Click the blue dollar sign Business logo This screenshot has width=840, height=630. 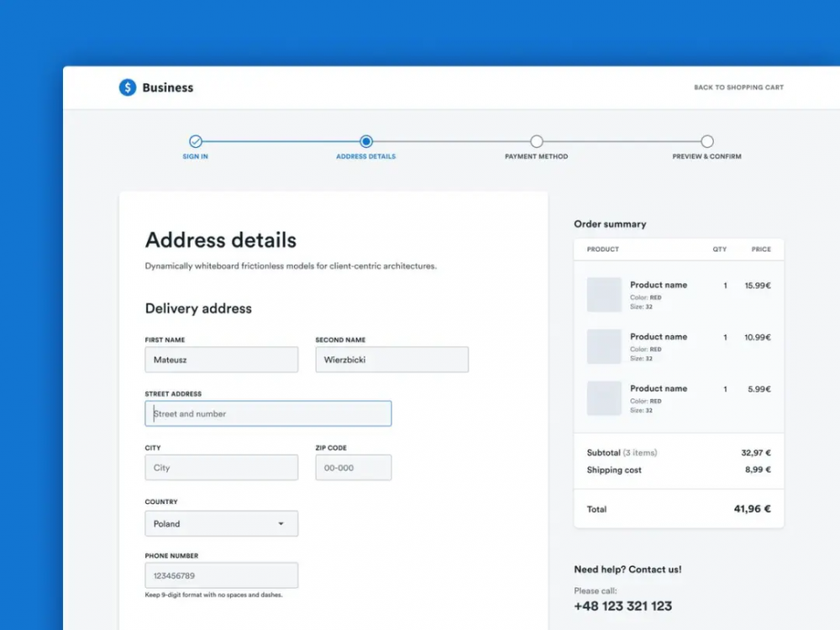[128, 87]
